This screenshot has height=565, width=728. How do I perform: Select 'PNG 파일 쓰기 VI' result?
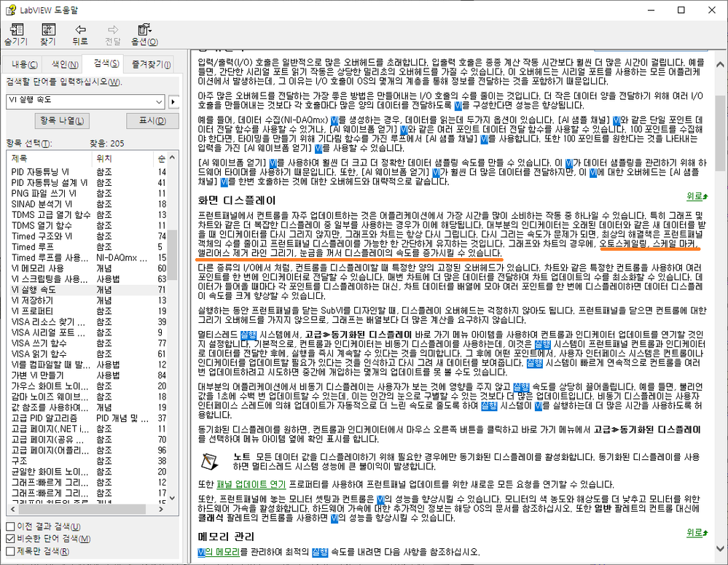point(87,193)
